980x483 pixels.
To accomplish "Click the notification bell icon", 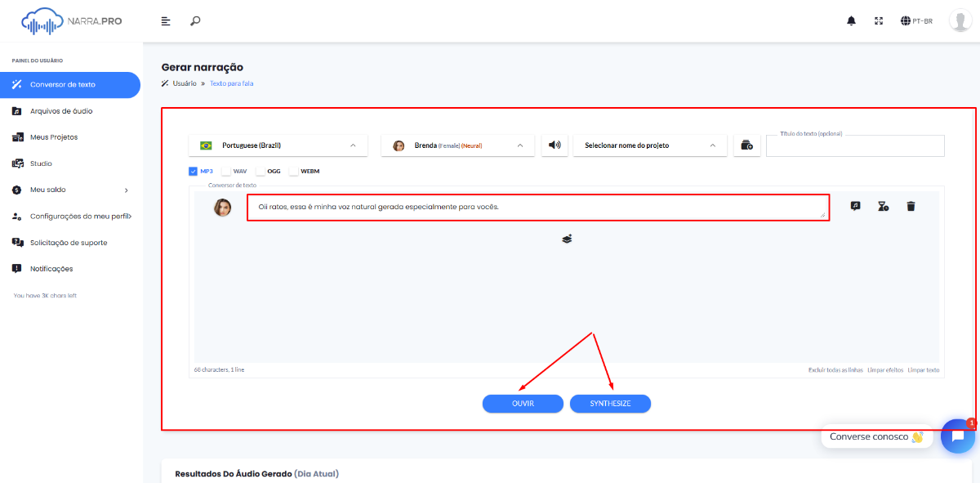I will point(852,21).
